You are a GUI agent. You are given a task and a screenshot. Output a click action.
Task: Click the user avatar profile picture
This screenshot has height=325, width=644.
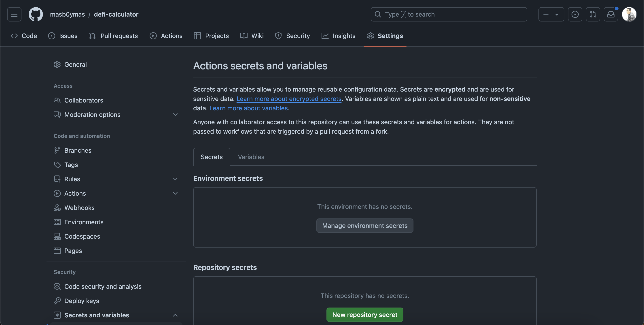[x=629, y=14]
